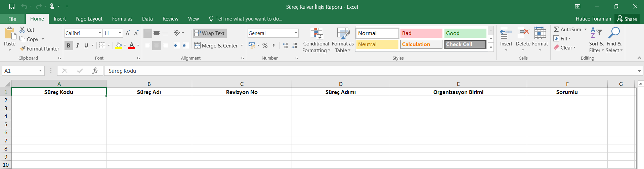Switch to the Page Layout tab
Screen dimensions: 644x169
point(89,19)
